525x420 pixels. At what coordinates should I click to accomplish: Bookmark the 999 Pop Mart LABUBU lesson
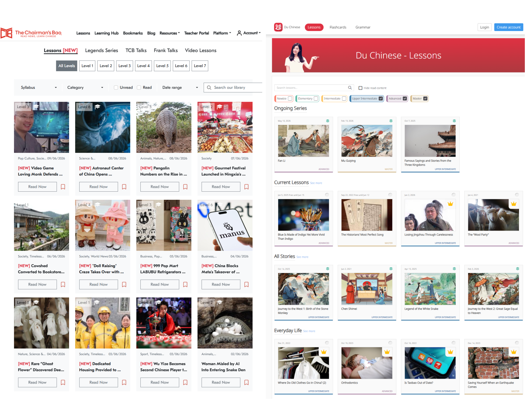click(x=185, y=285)
